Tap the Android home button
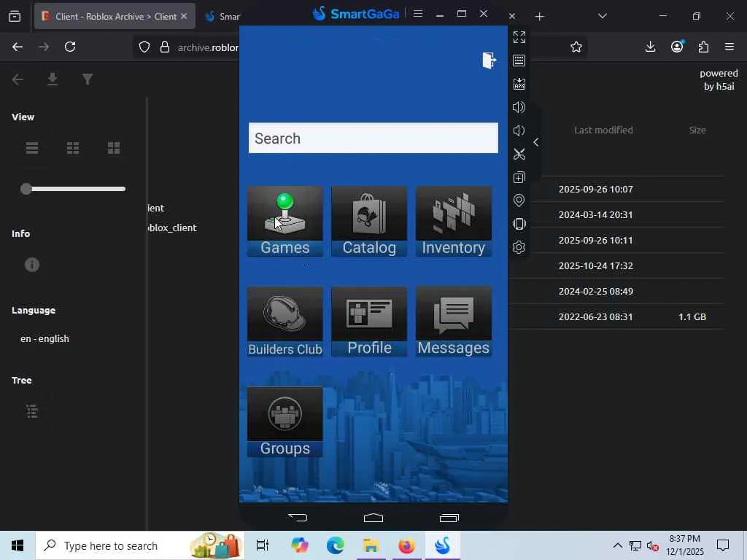This screenshot has height=560, width=747. pyautogui.click(x=373, y=518)
